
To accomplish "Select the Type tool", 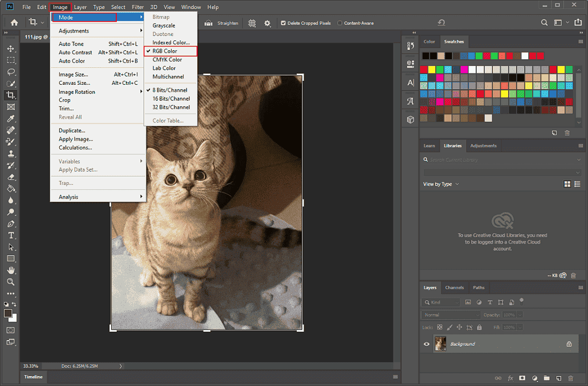I will [11, 235].
